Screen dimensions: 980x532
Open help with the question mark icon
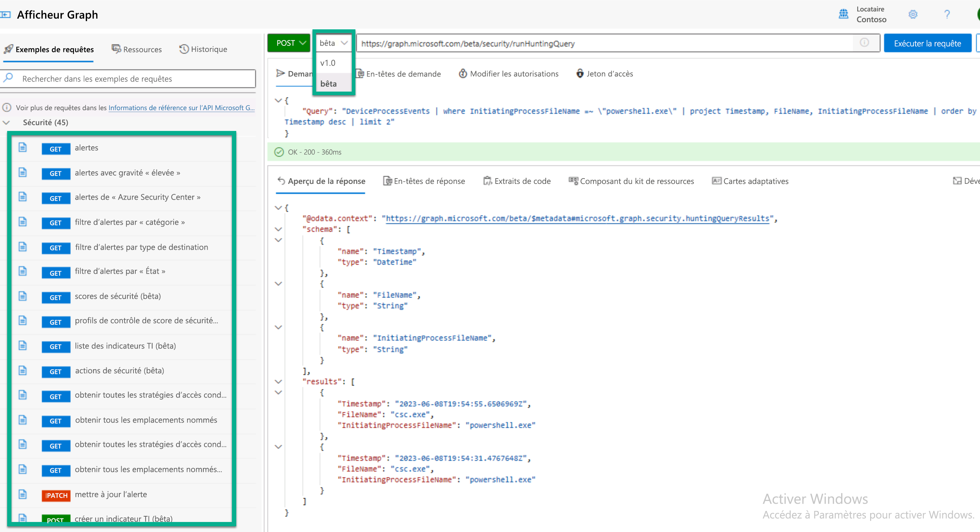point(947,14)
